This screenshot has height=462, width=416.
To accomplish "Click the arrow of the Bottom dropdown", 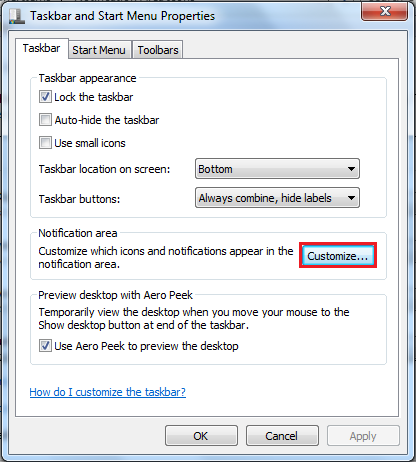I will click(x=351, y=169).
